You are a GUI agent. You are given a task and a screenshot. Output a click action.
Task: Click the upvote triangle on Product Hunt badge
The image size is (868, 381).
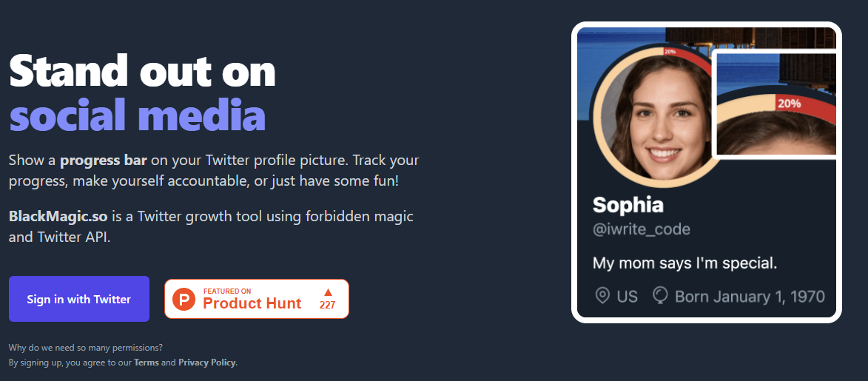328,292
